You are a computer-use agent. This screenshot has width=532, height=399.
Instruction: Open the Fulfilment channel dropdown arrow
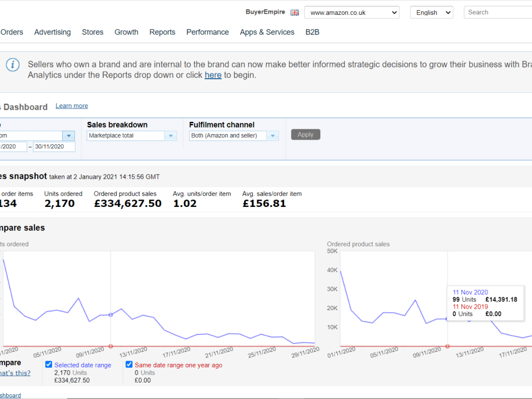(x=272, y=136)
